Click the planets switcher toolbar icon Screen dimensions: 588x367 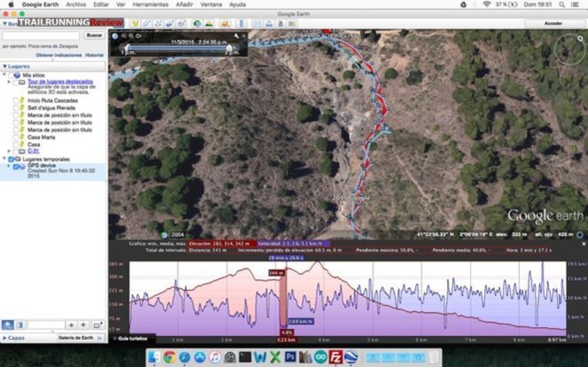[x=225, y=24]
